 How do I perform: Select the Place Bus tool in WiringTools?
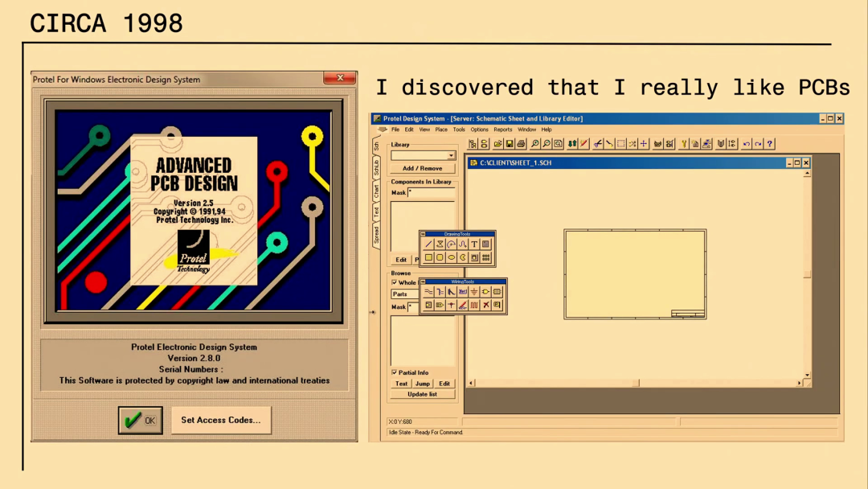[440, 292]
